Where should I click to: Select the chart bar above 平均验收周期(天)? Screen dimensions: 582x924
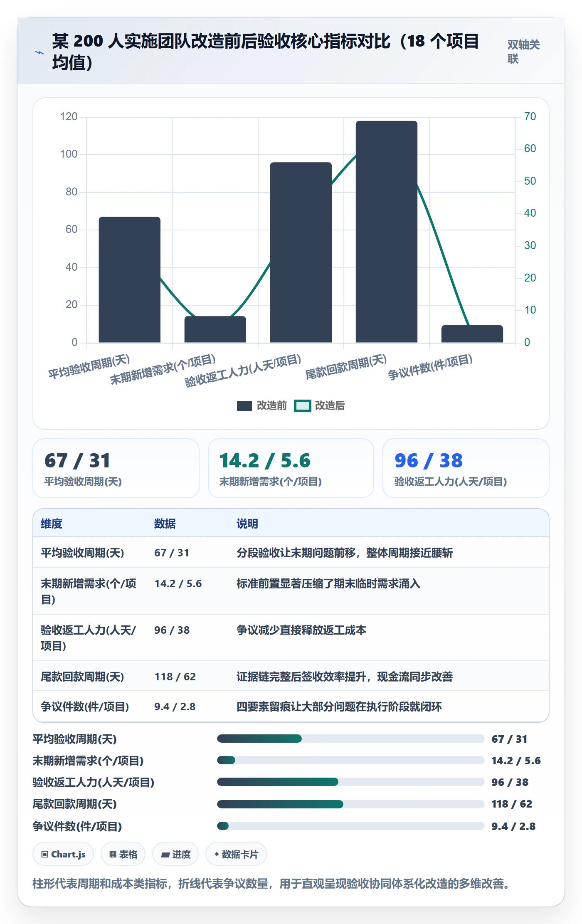129,279
